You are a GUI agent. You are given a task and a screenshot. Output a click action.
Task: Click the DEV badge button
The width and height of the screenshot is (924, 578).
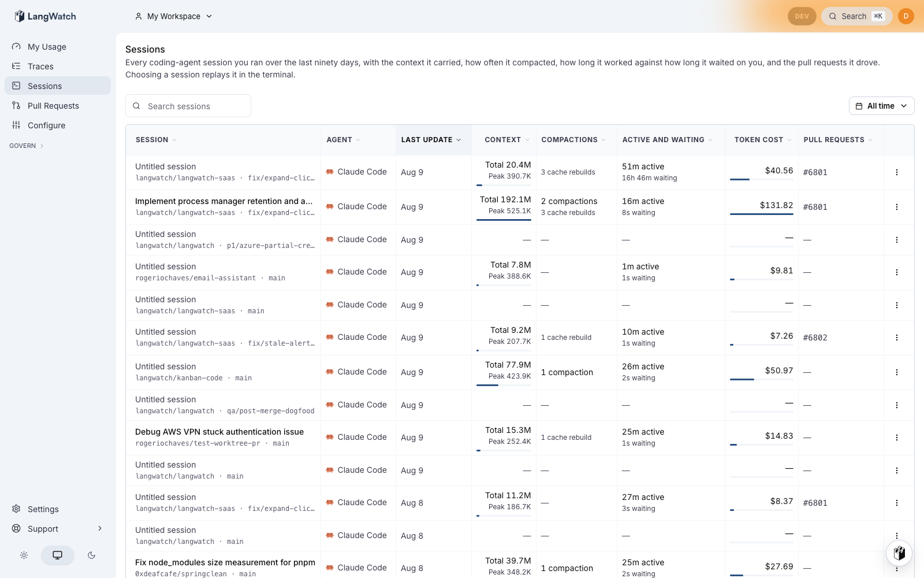point(802,16)
